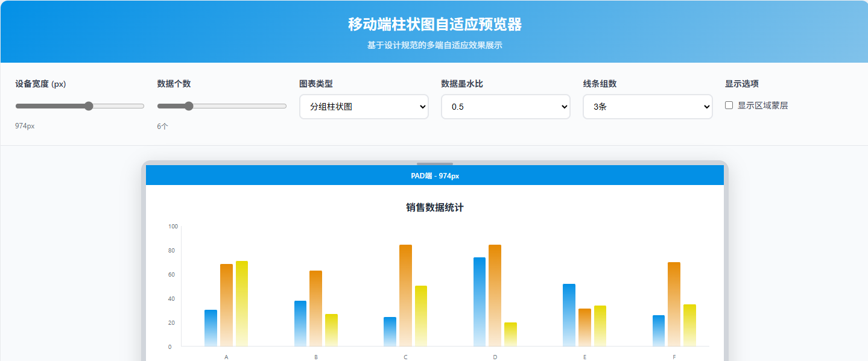Image resolution: width=868 pixels, height=361 pixels.
Task: Click the 数据个数 slider handle
Action: [x=188, y=105]
